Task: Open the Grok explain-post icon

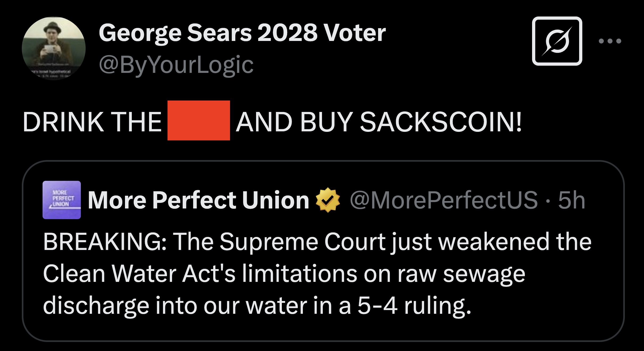Action: point(557,41)
